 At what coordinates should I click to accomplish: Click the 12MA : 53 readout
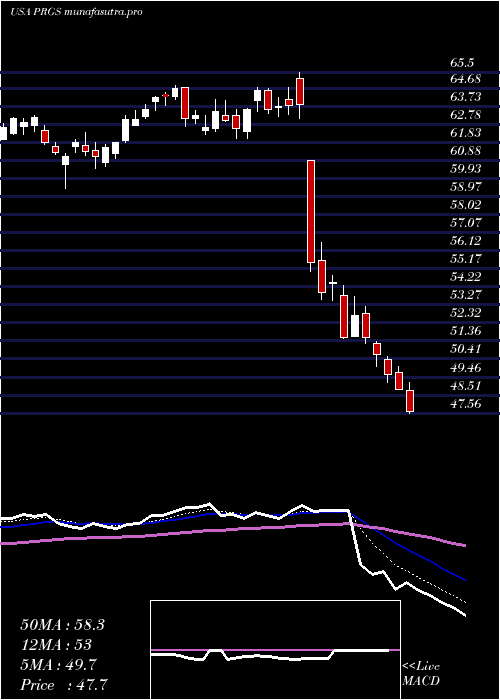56,645
